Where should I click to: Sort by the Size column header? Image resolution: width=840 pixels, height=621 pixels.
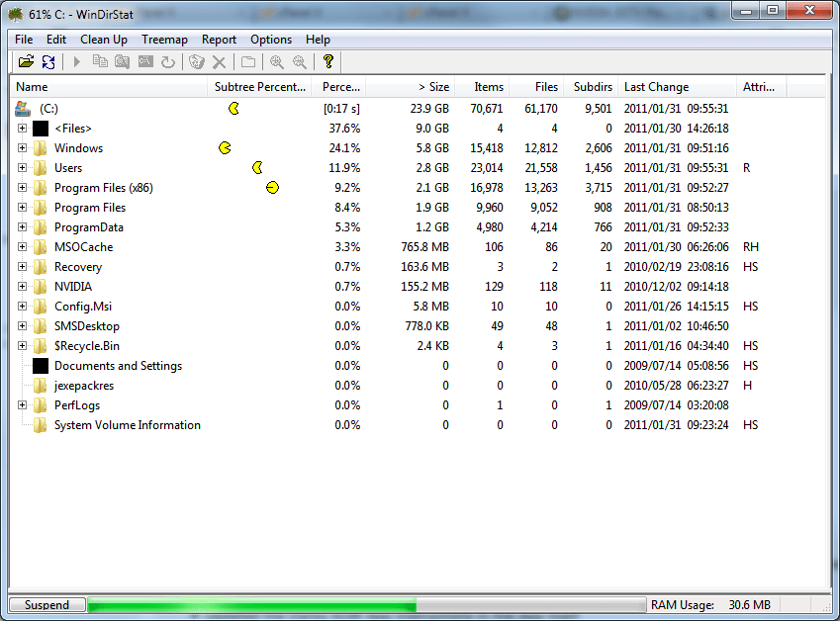click(411, 87)
